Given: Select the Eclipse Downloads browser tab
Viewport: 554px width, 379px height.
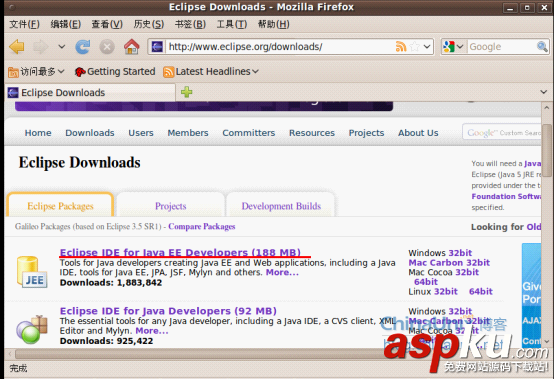Looking at the screenshot, I should point(90,93).
